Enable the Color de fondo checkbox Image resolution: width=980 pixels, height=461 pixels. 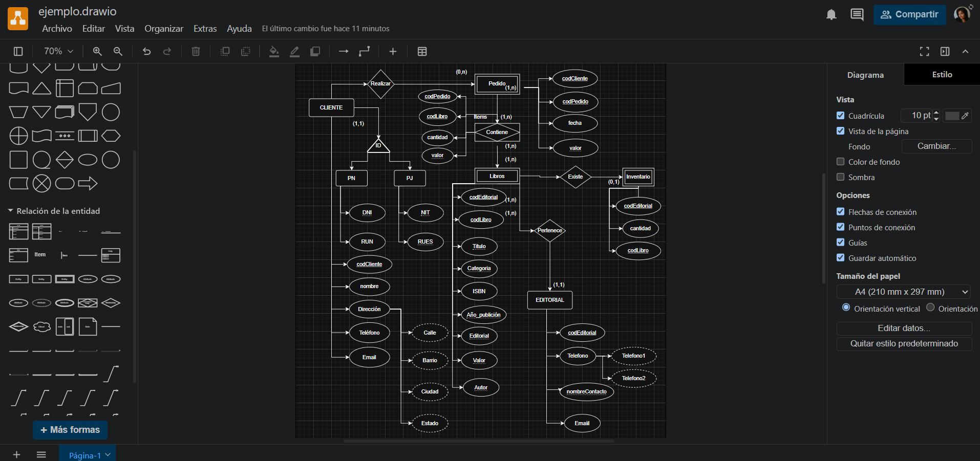(840, 162)
